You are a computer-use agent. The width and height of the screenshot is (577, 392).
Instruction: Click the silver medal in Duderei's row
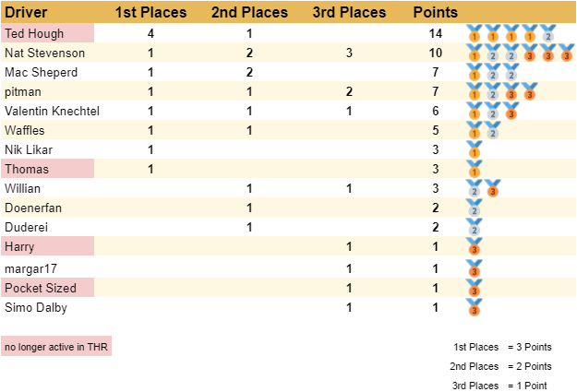(x=475, y=227)
